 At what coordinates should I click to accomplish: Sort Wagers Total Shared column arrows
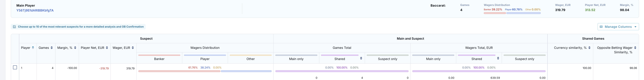tap(498, 58)
